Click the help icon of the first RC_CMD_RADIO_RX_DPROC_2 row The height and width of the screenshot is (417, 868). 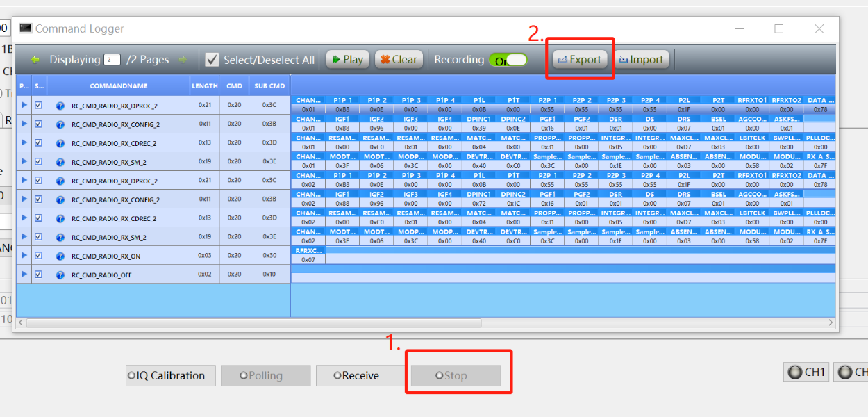60,106
